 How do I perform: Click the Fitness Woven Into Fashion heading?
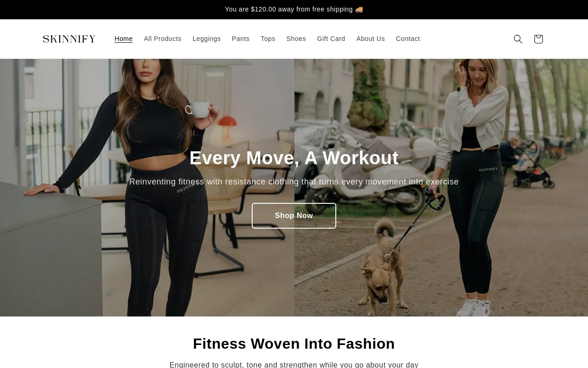[x=294, y=344]
